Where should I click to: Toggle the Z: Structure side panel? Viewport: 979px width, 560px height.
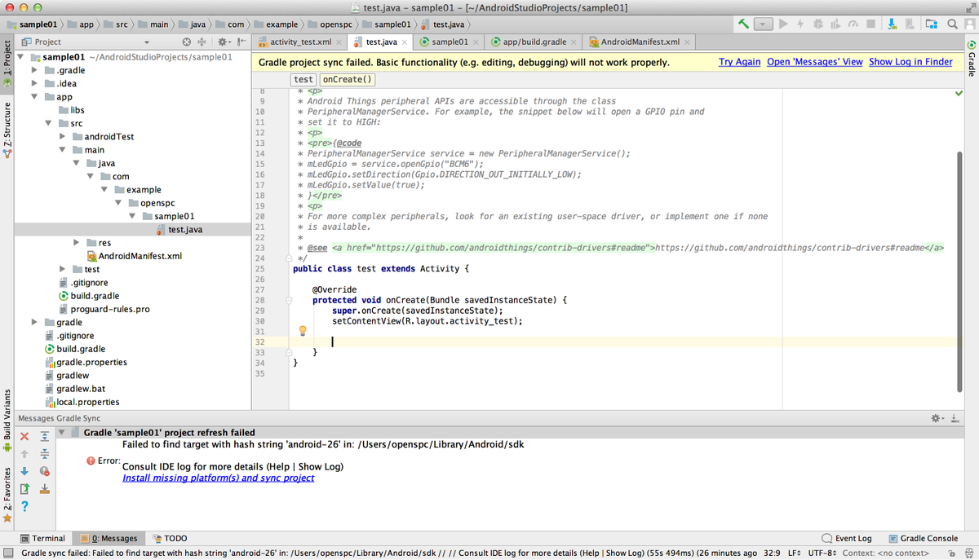coord(7,129)
